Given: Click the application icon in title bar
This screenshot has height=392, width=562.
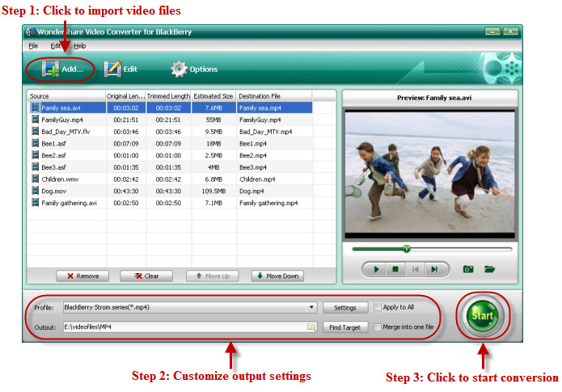Looking at the screenshot, I should (31, 32).
